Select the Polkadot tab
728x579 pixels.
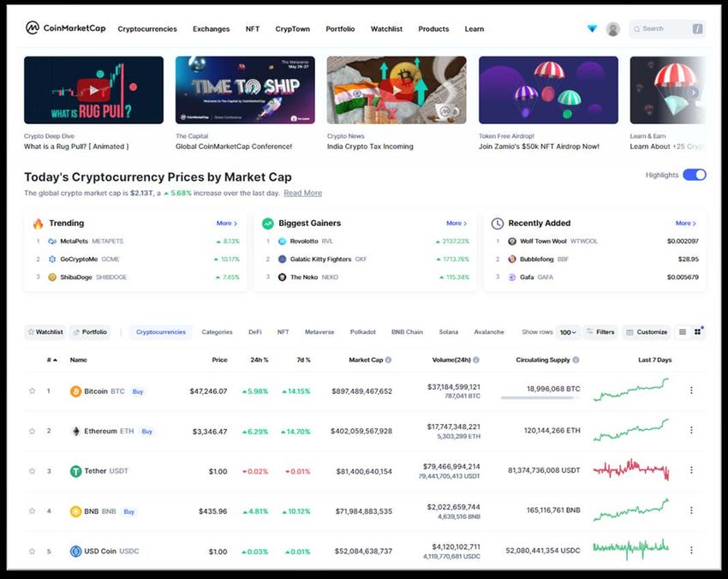tap(362, 332)
